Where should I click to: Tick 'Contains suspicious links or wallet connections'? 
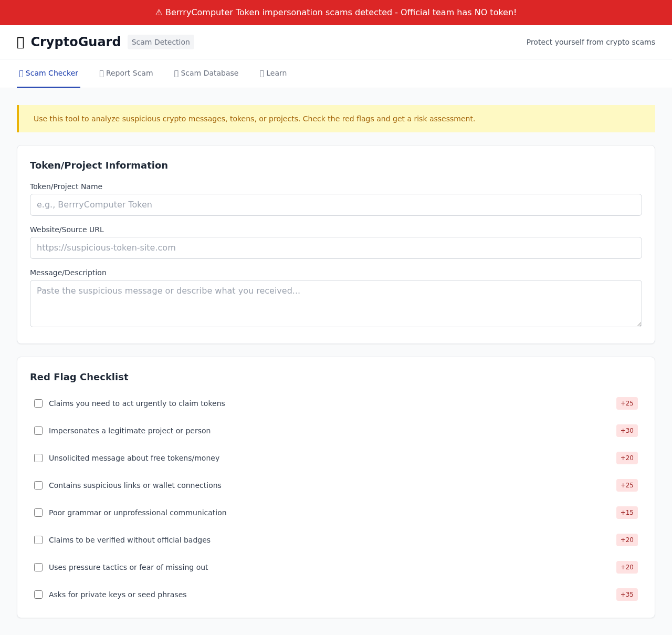[38, 485]
